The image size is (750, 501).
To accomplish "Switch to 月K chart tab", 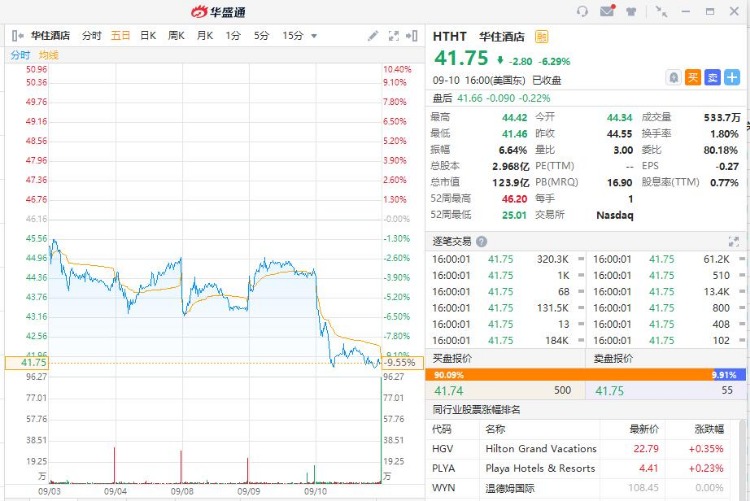I will pos(205,35).
